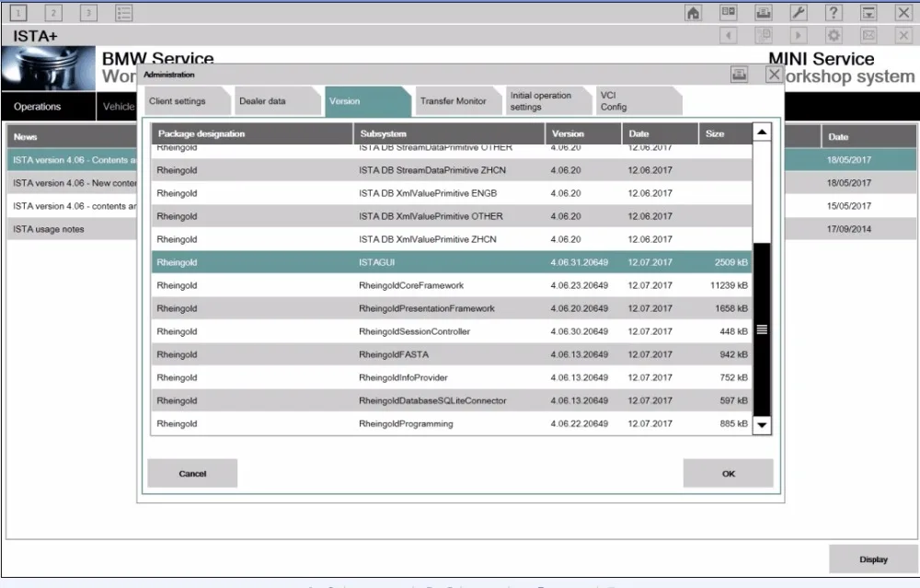920x588 pixels.
Task: Click the scrollbar thumb grip in version table
Action: pyautogui.click(x=762, y=329)
